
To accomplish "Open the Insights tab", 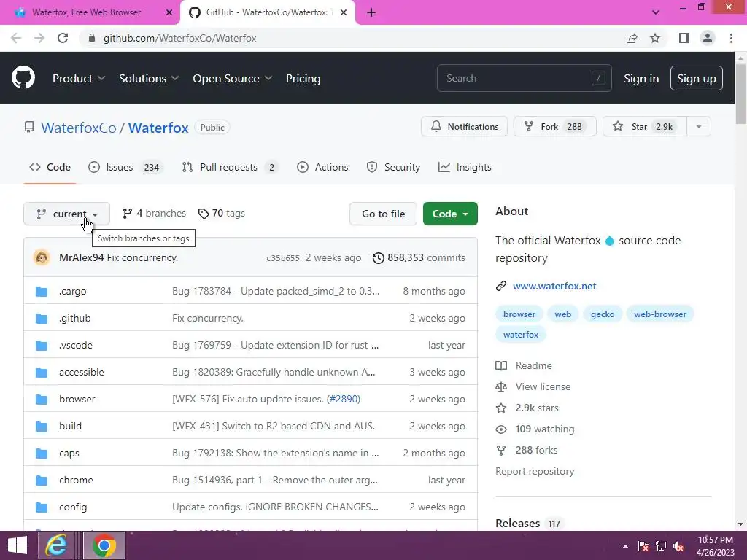I will [x=465, y=167].
